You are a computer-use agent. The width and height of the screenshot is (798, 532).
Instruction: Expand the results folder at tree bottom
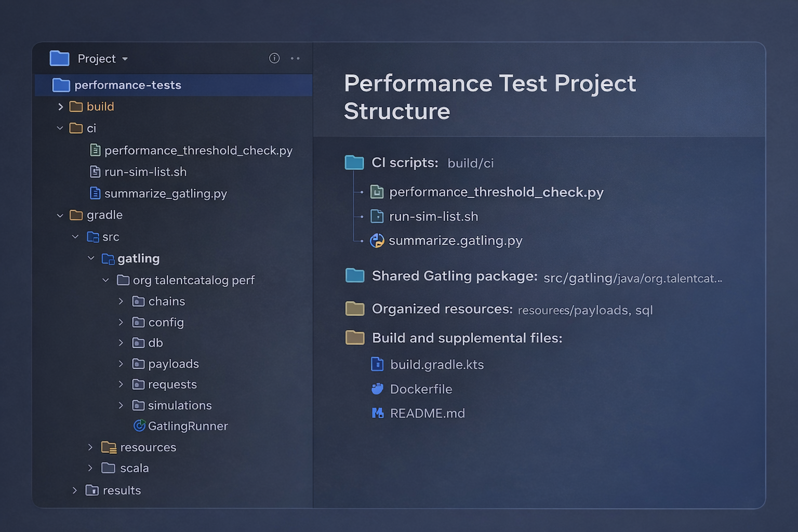74,490
